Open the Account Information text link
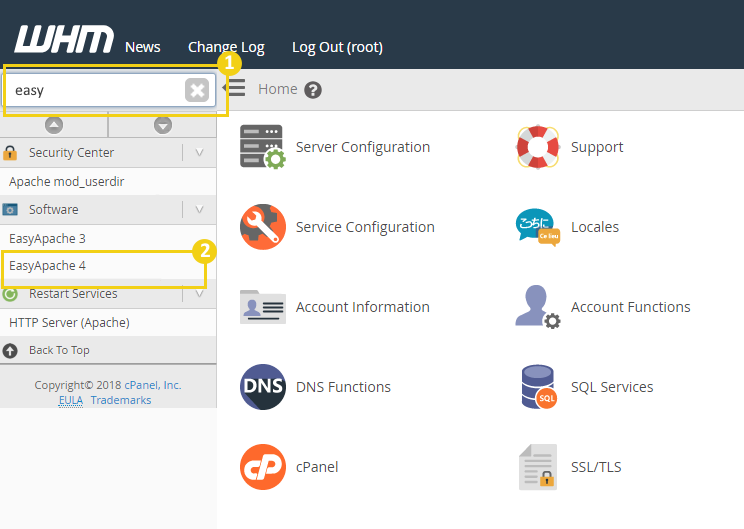The height and width of the screenshot is (529, 744). (x=363, y=307)
